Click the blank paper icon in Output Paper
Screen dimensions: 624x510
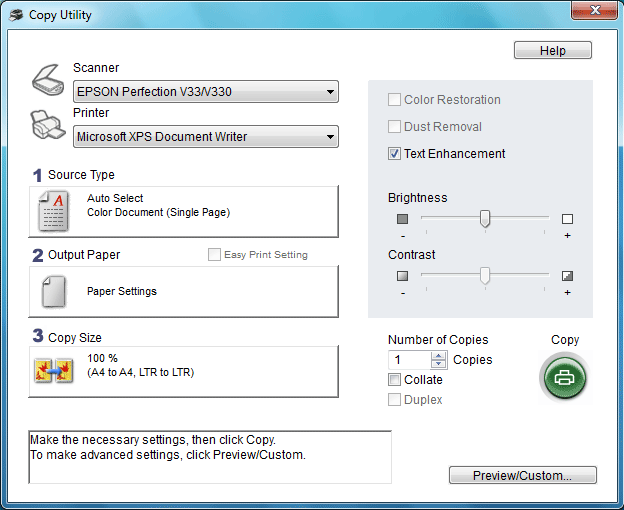click(54, 292)
